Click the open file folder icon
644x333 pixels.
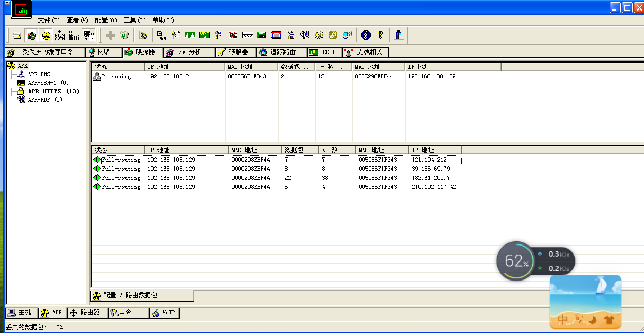pyautogui.click(x=17, y=35)
